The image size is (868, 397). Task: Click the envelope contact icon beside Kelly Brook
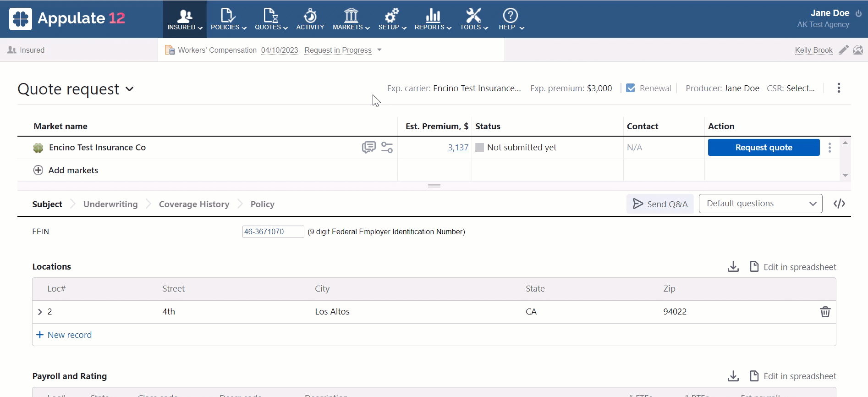coord(858,50)
